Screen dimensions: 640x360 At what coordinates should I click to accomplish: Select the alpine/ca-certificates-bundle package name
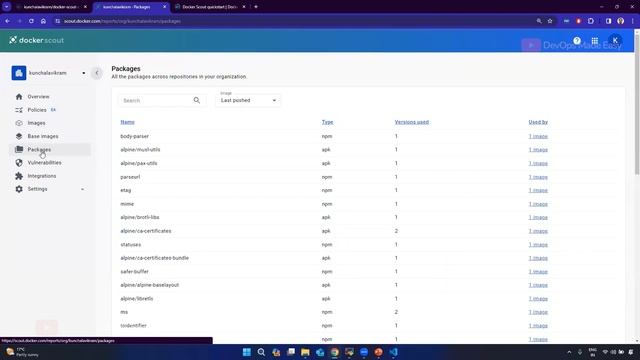(154, 258)
